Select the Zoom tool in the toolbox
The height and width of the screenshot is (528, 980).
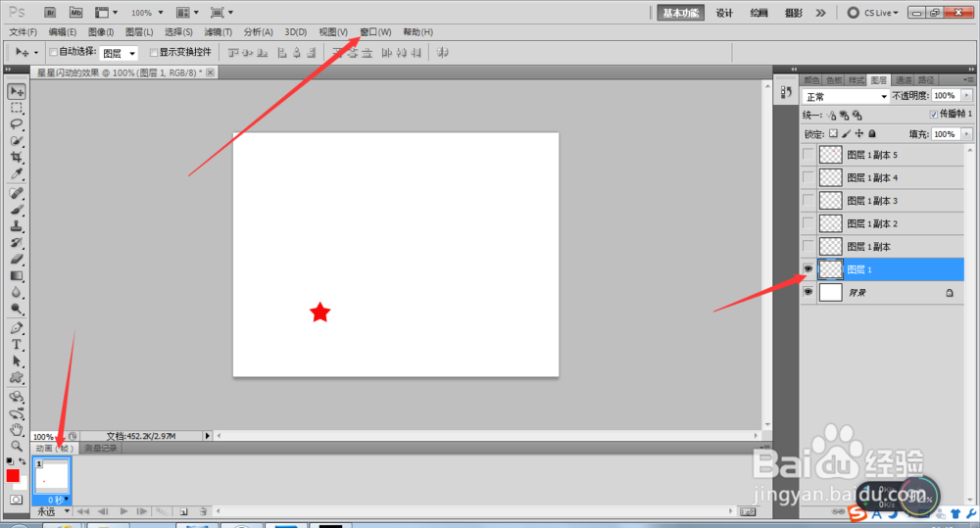pyautogui.click(x=17, y=446)
